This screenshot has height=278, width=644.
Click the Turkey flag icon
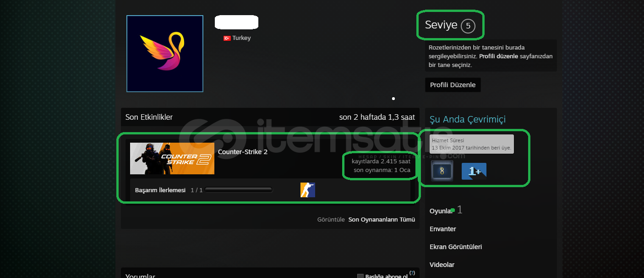click(x=227, y=39)
